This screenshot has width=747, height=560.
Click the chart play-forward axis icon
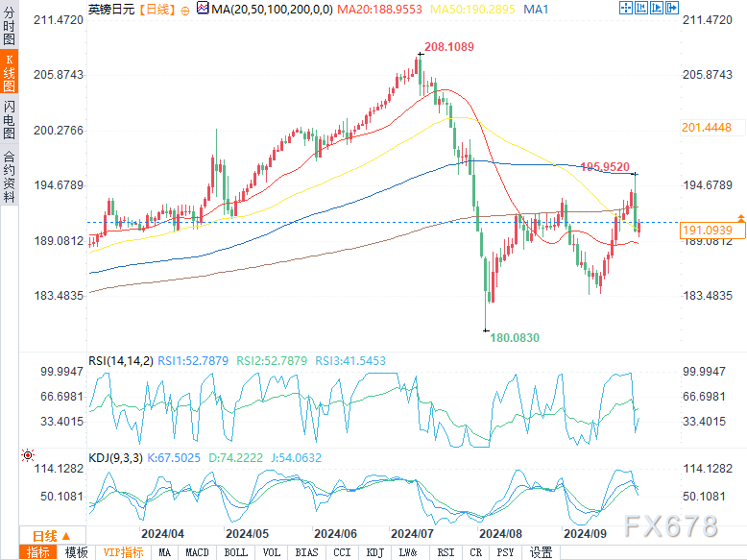[x=656, y=8]
